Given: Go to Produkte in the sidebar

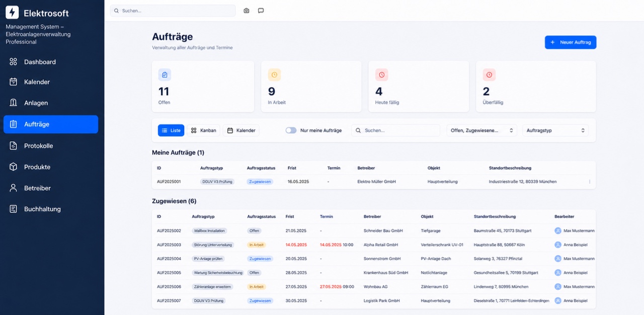Looking at the screenshot, I should 51,167.
